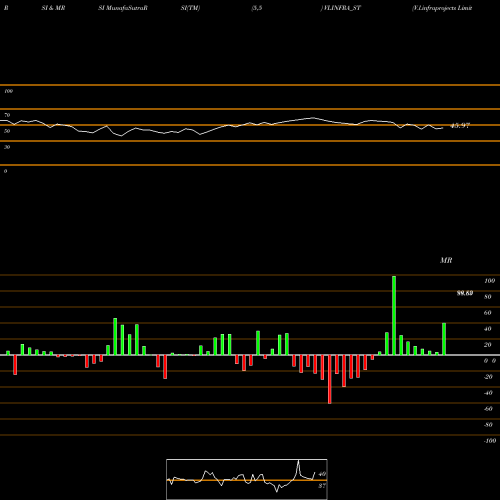Click the RSI axis label 30
Screen dimensions: 500x500
click(7, 147)
